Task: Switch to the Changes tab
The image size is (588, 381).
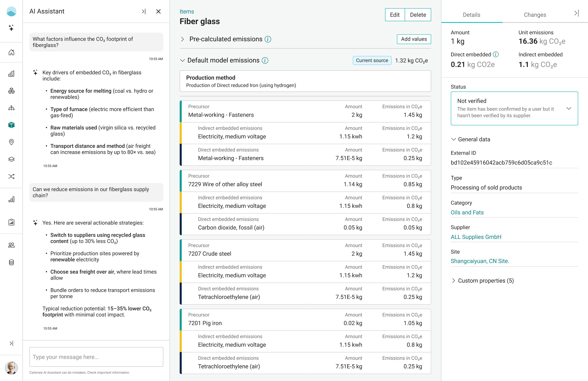Action: [x=535, y=15]
